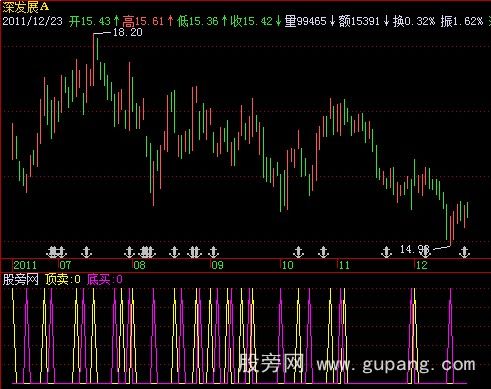Screen dimensions: 491x389
Task: Select the 12 month label on time axis
Action: point(422,265)
